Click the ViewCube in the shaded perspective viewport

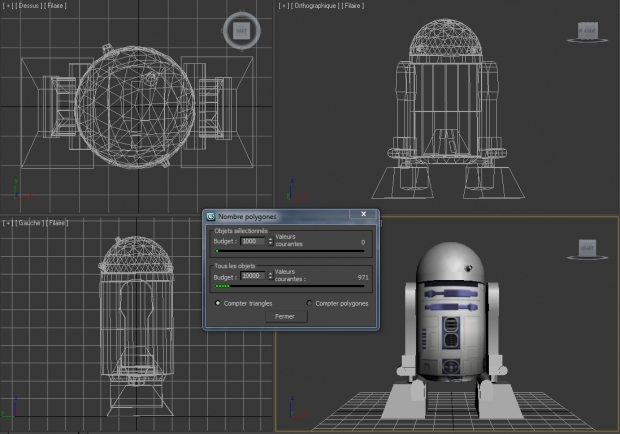click(587, 249)
